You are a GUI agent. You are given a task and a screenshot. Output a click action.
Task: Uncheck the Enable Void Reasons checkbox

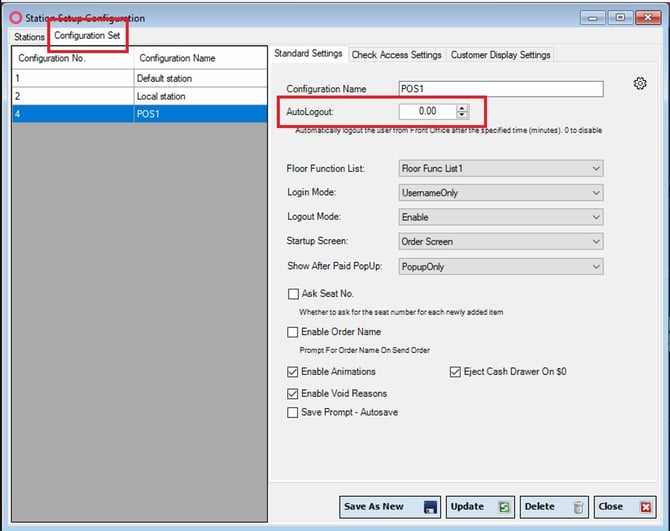coord(293,393)
